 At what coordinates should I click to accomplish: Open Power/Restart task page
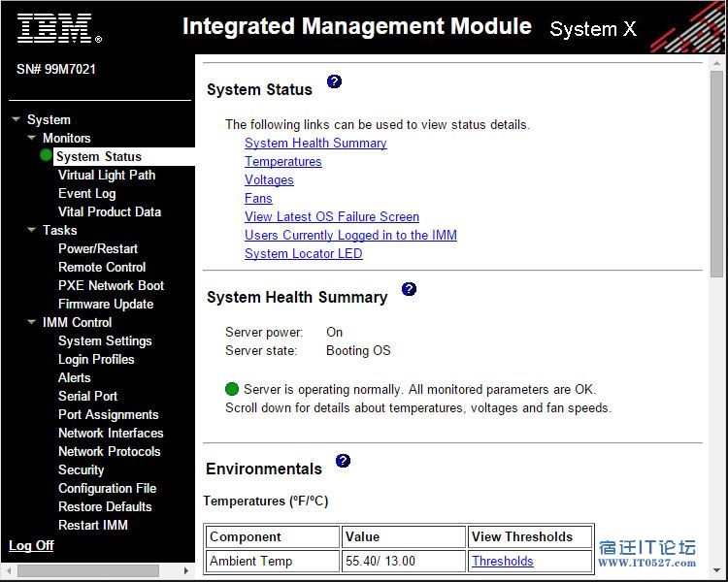click(x=98, y=248)
